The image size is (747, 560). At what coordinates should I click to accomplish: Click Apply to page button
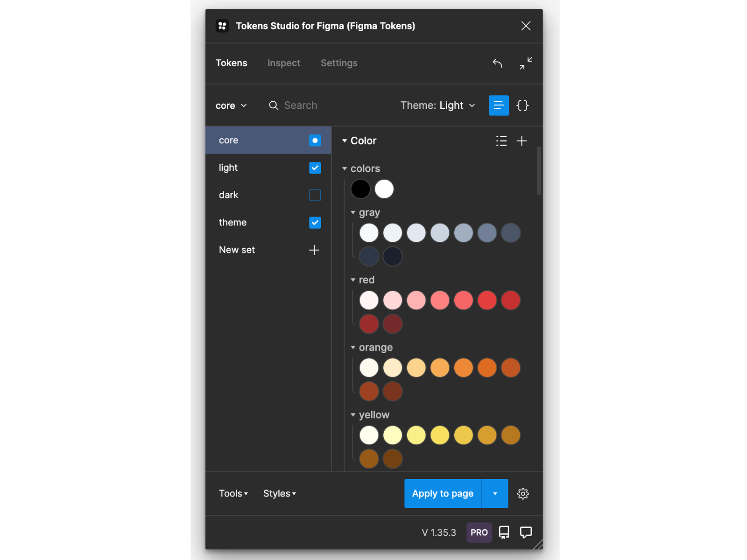click(443, 494)
